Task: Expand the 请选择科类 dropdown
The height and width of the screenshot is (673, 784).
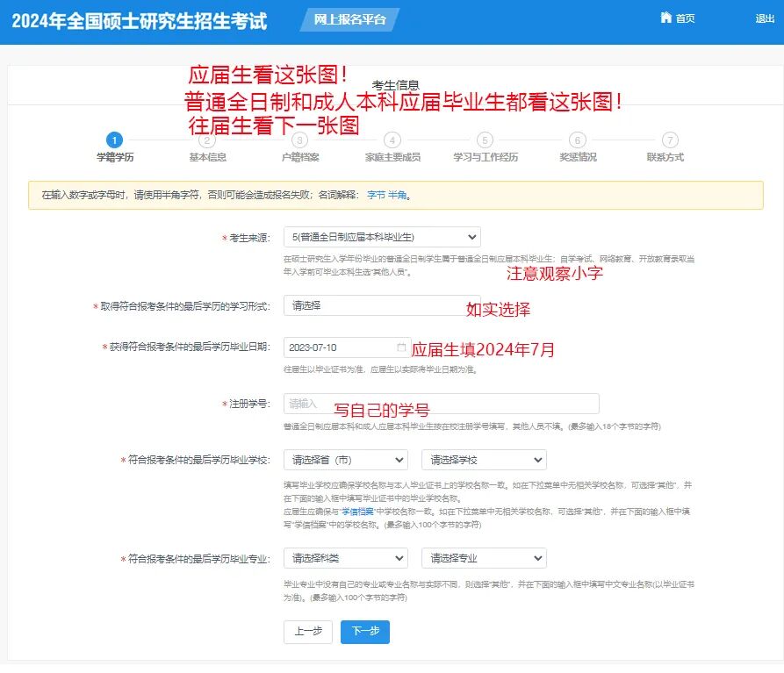Action: coord(345,558)
